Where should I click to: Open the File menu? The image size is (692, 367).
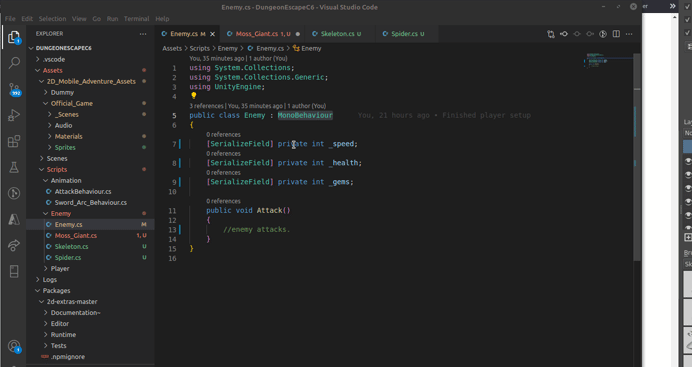click(x=10, y=19)
